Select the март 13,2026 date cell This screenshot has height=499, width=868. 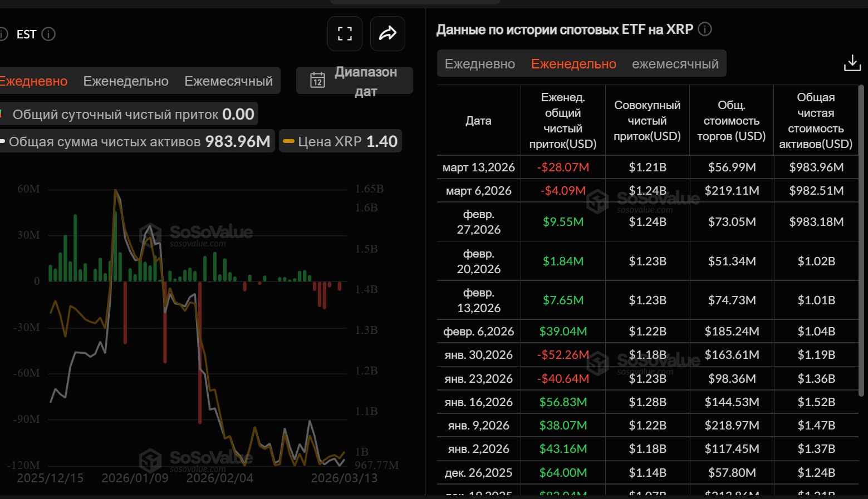point(479,167)
